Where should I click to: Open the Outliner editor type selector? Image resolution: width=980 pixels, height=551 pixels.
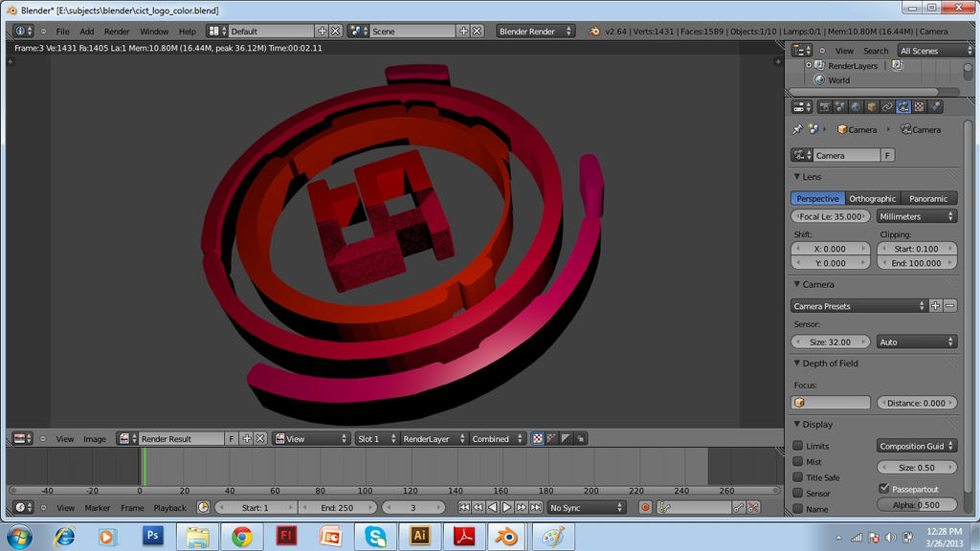click(x=802, y=50)
